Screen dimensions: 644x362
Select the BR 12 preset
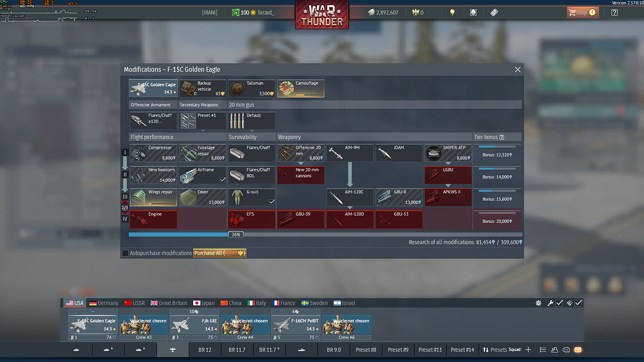205,350
